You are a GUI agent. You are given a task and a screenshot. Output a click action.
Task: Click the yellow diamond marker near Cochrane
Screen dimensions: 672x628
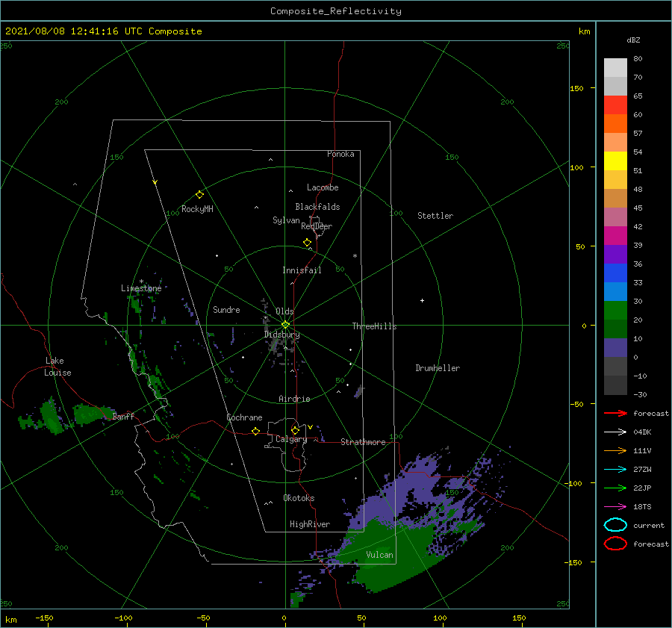255,431
